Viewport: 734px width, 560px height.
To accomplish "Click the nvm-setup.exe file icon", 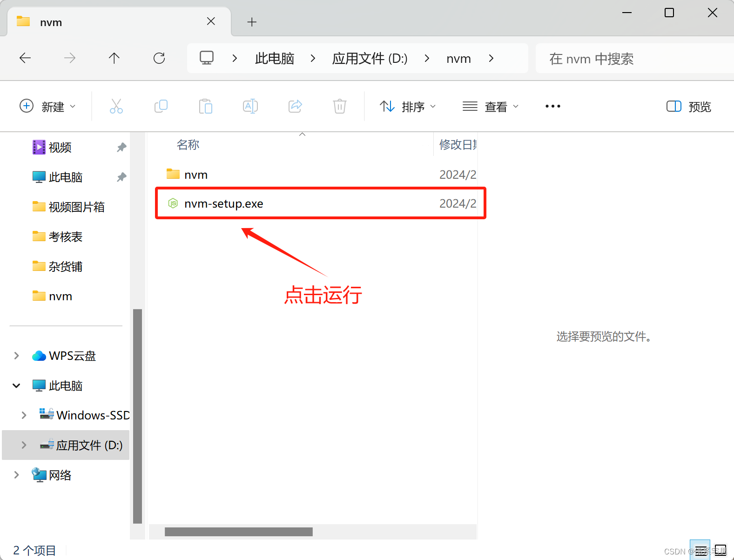I will click(x=173, y=203).
